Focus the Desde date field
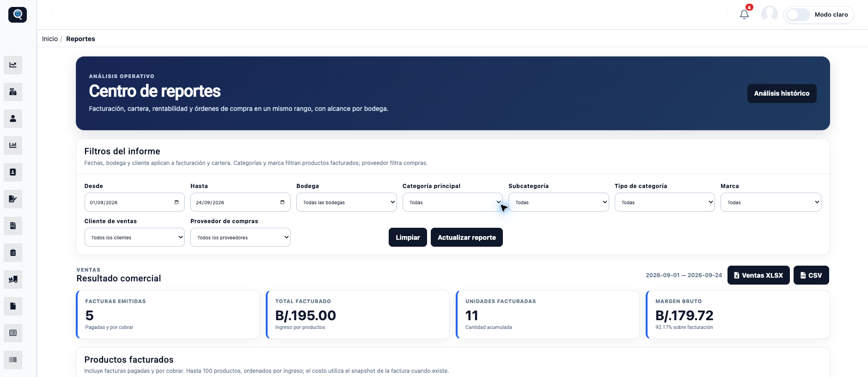 [x=134, y=202]
